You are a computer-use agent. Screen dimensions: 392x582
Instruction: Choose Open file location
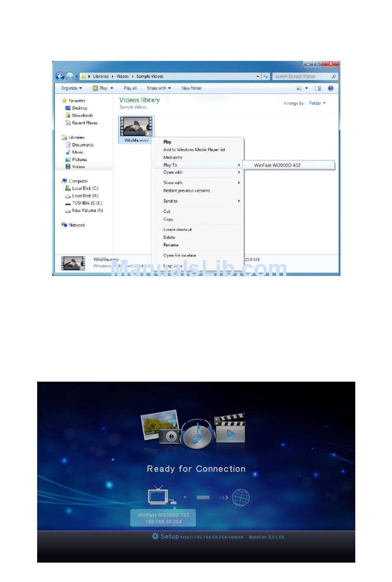[x=179, y=256]
